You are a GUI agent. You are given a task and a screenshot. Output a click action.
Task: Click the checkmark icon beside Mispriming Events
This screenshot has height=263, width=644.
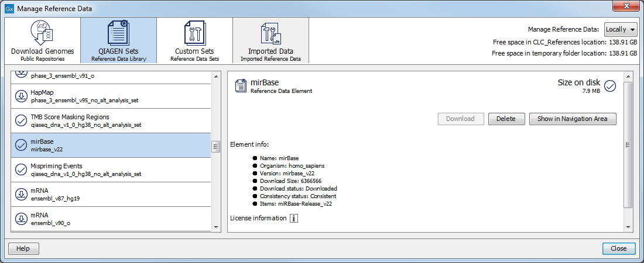tap(22, 169)
